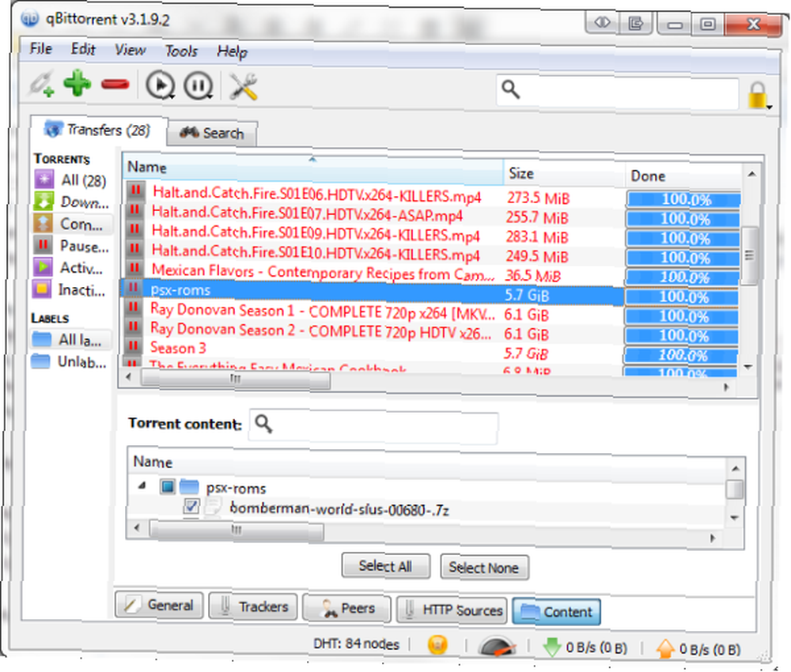This screenshot has height=672, width=791.
Task: Click the torrent list vertical scrollbar thumb
Action: tap(749, 255)
